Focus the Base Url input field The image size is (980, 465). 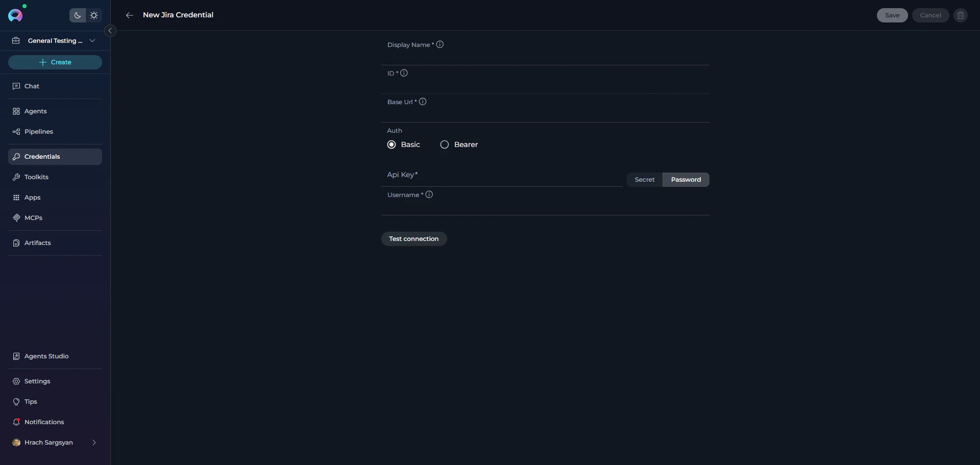pos(545,114)
